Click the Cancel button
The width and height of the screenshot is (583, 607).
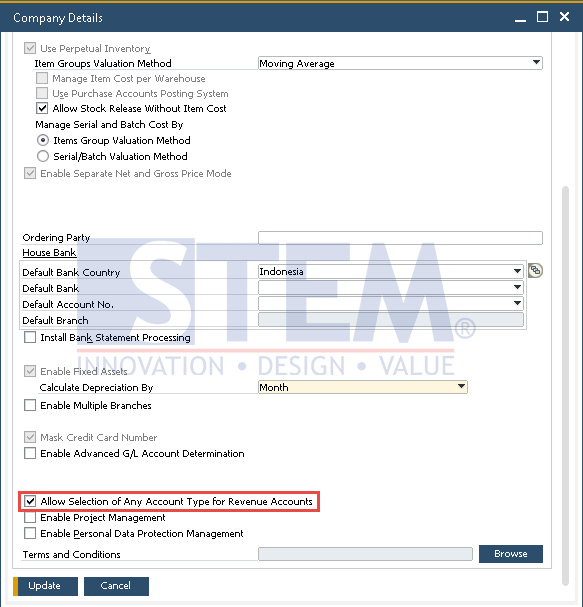click(116, 586)
